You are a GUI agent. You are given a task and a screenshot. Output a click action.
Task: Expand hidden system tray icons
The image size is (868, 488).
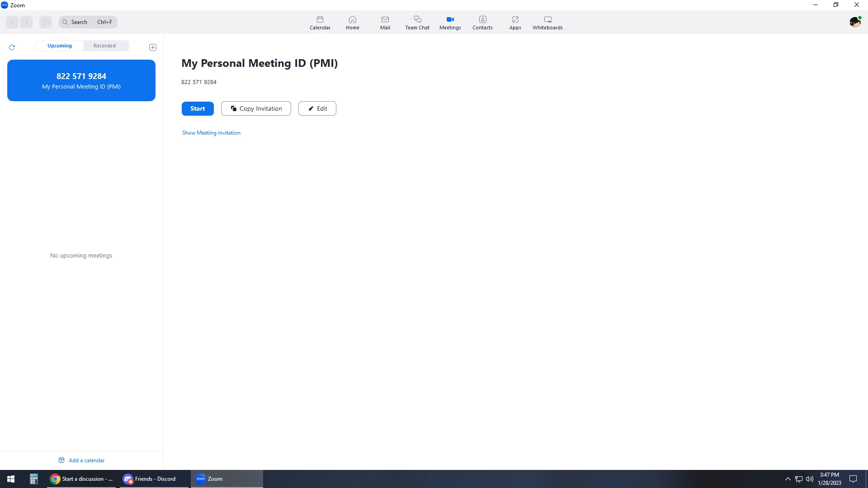pyautogui.click(x=788, y=479)
